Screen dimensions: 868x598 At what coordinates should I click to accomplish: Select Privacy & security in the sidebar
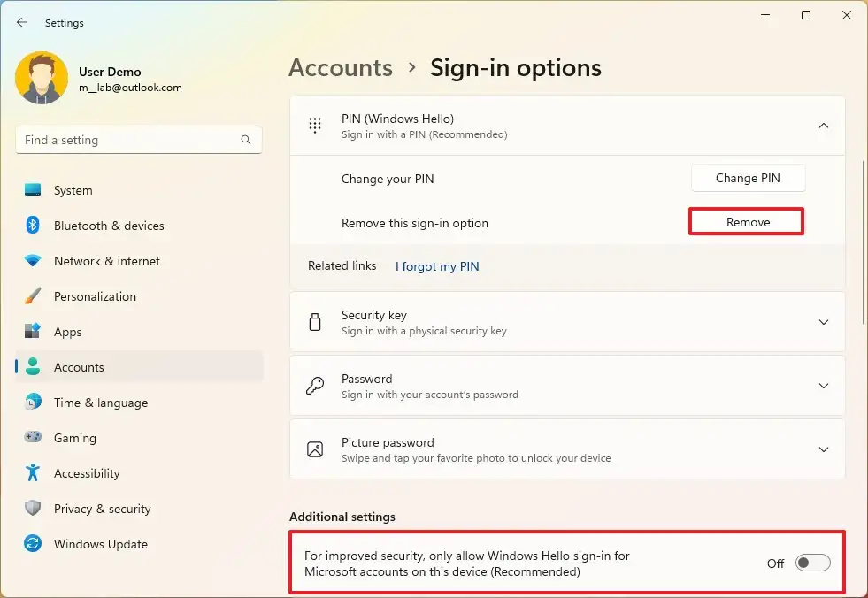pos(102,509)
